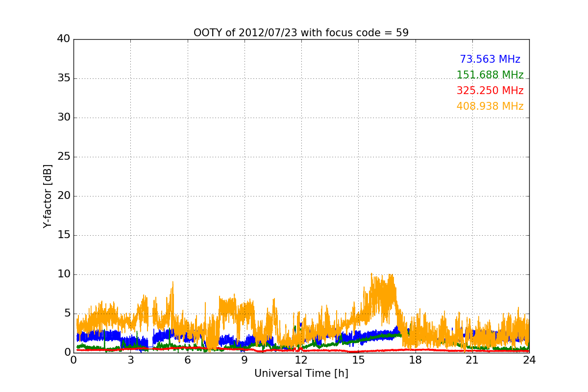
Task: Click x-axis tick label 24
Action: [529, 360]
